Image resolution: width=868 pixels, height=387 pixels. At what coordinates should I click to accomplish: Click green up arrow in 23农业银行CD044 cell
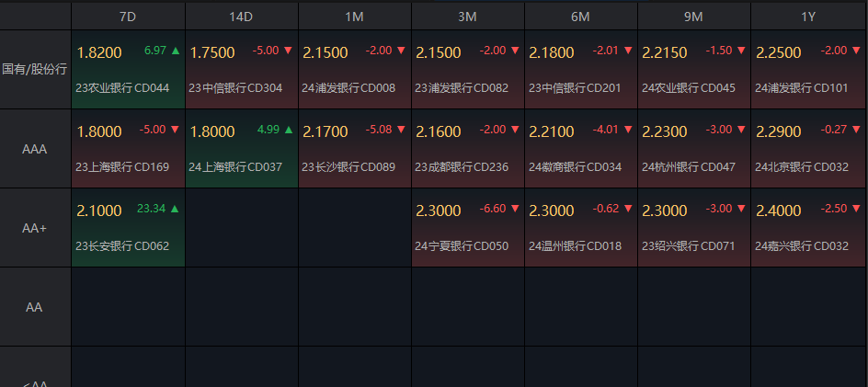(x=175, y=51)
